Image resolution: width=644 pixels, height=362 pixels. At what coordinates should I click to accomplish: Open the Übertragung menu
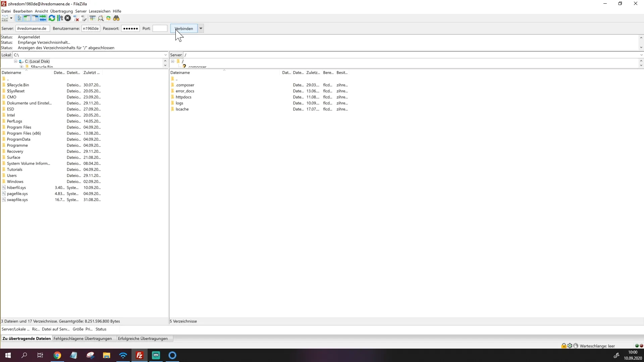pyautogui.click(x=61, y=11)
